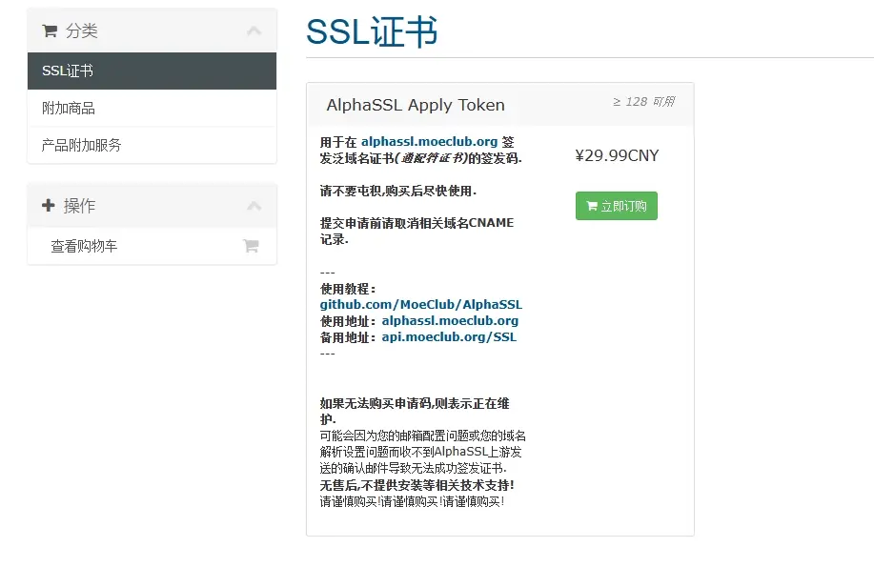Viewport: 874px width, 588px height.
Task: Click the cart icon inside 立即订购 button
Action: [x=592, y=206]
